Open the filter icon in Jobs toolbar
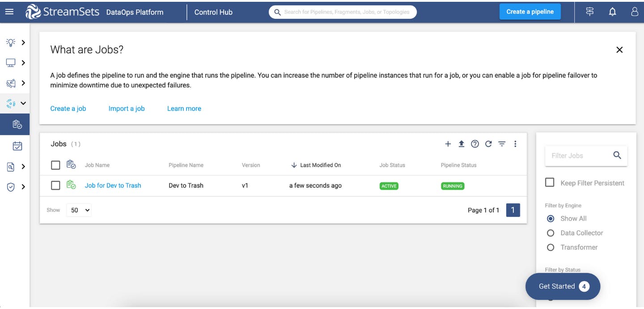 501,144
